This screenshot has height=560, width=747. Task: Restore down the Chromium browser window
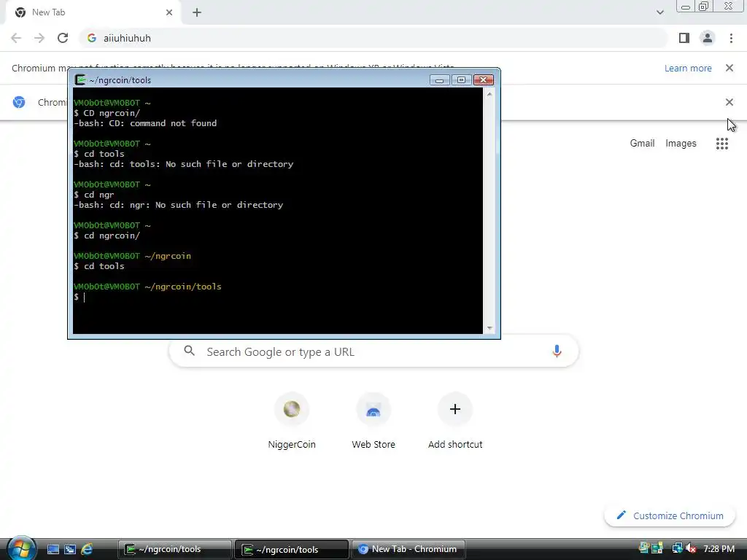click(704, 7)
